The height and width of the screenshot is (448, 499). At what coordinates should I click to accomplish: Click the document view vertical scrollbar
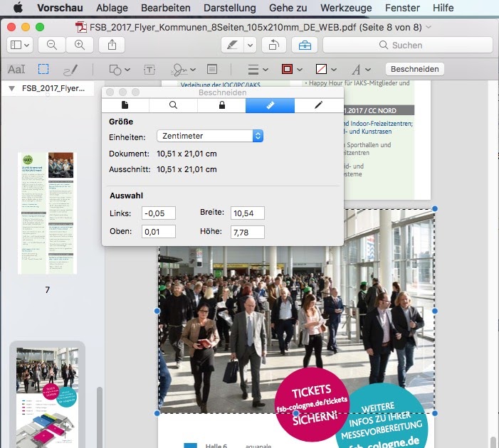(493, 442)
